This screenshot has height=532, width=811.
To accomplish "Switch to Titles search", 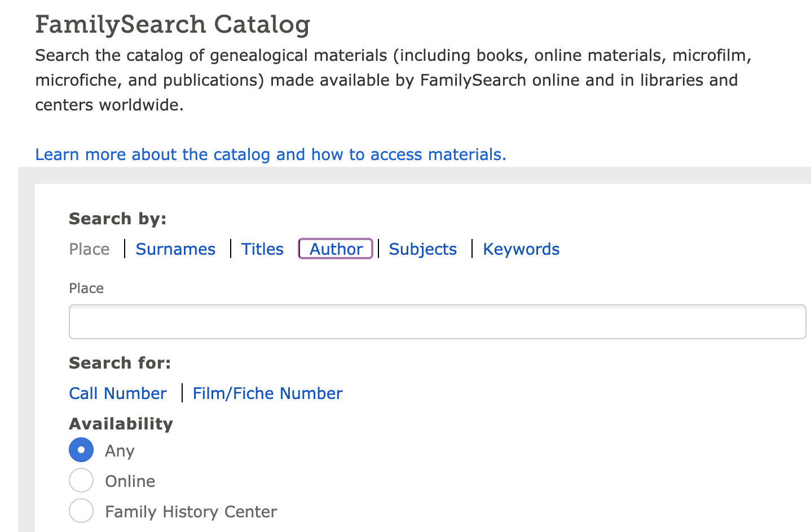I will click(x=262, y=249).
